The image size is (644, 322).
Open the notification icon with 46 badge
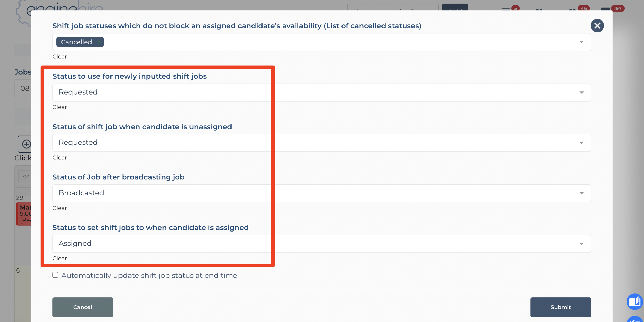pyautogui.click(x=572, y=10)
